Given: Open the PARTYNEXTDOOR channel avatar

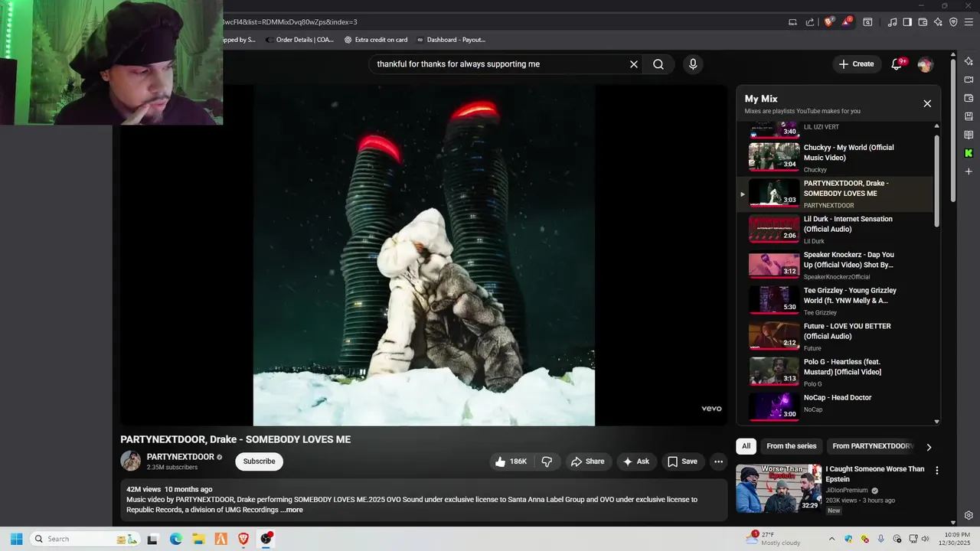Looking at the screenshot, I should pyautogui.click(x=131, y=461).
